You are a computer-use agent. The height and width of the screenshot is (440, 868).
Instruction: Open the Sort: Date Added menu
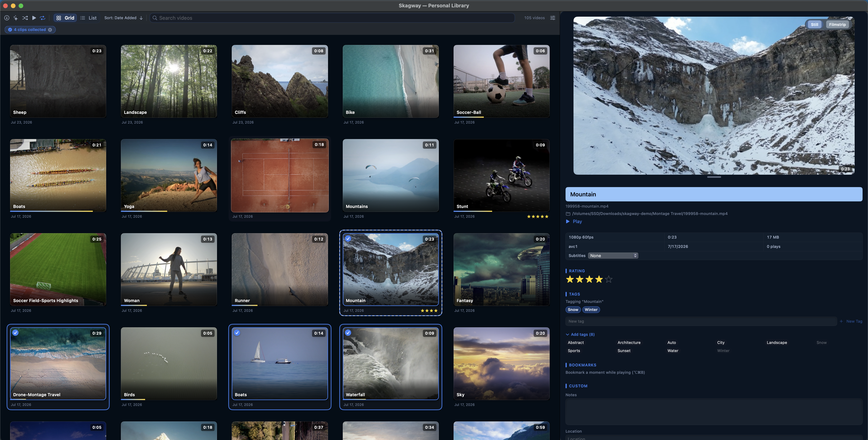click(x=124, y=18)
